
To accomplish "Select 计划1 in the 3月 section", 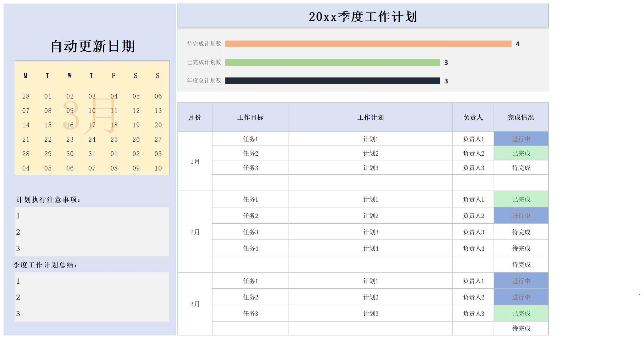I will click(370, 281).
